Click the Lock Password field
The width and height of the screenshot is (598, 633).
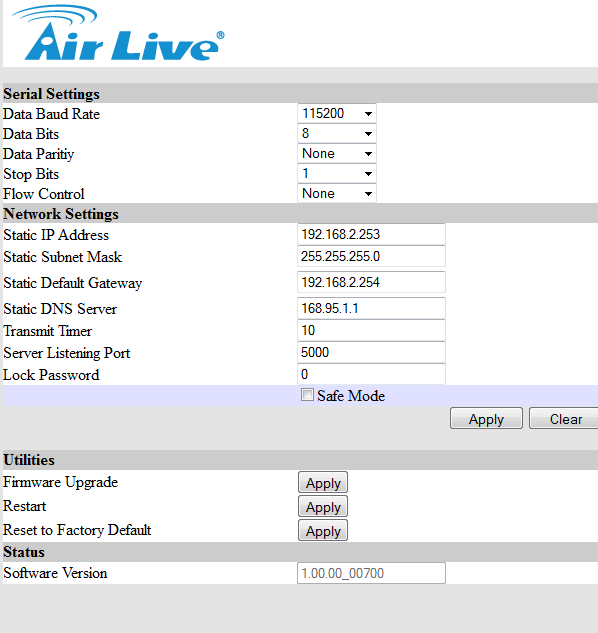(371, 374)
